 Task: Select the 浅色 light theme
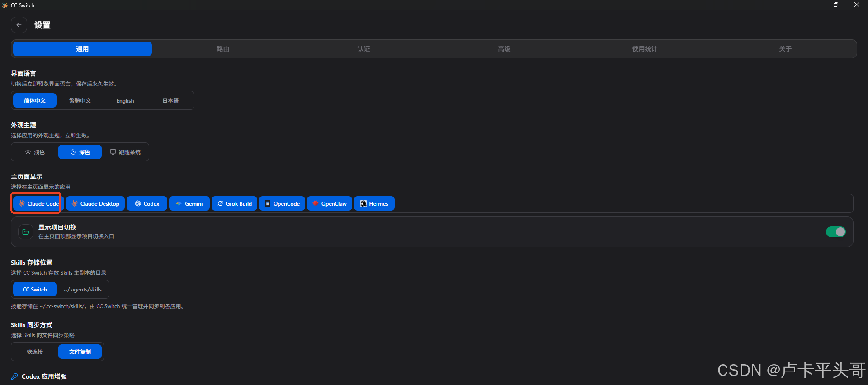35,152
